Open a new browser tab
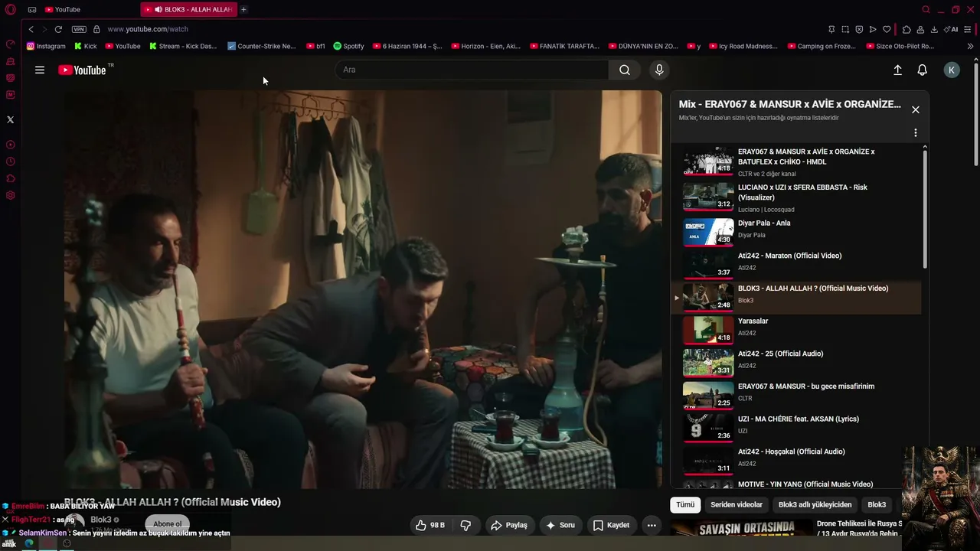 click(243, 9)
